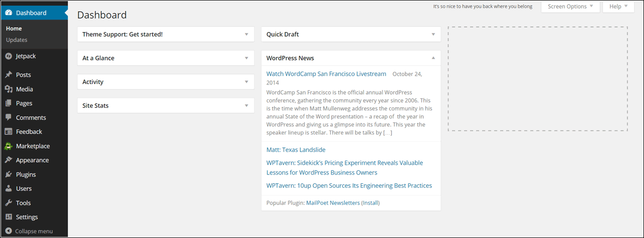Open the Help dropdown tab

point(618,7)
